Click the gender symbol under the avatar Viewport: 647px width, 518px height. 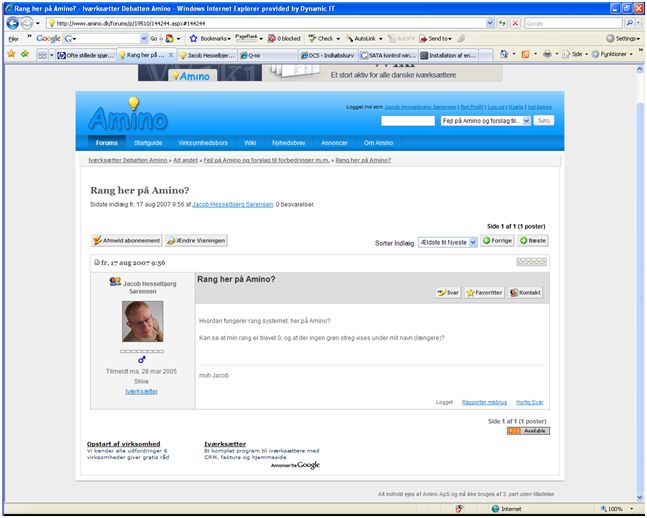click(x=142, y=360)
